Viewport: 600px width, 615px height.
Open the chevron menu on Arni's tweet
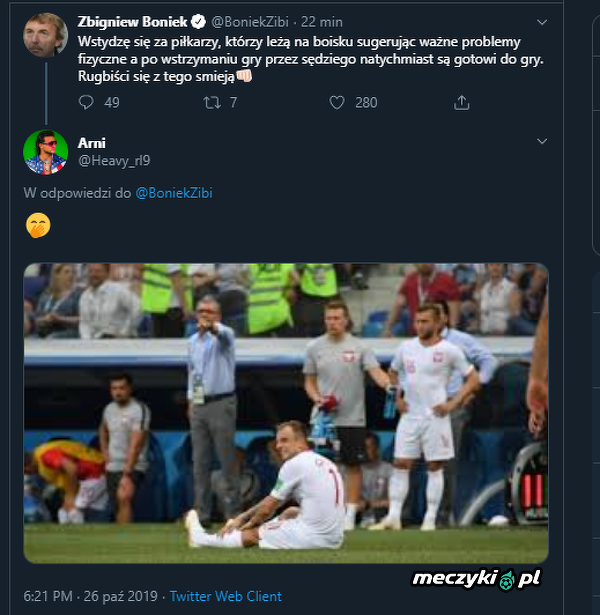coord(541,142)
